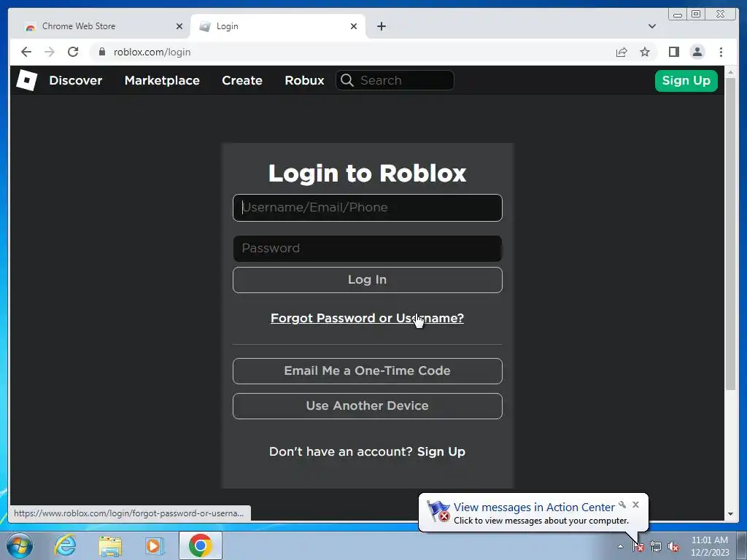Viewport: 747px width, 560px height.
Task: Click the Log In button
Action: (x=368, y=279)
